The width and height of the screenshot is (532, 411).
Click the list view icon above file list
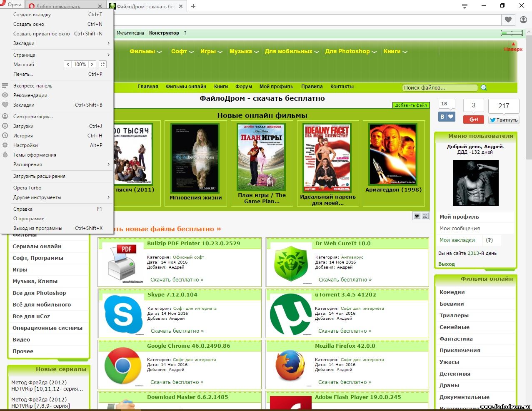coord(425,216)
